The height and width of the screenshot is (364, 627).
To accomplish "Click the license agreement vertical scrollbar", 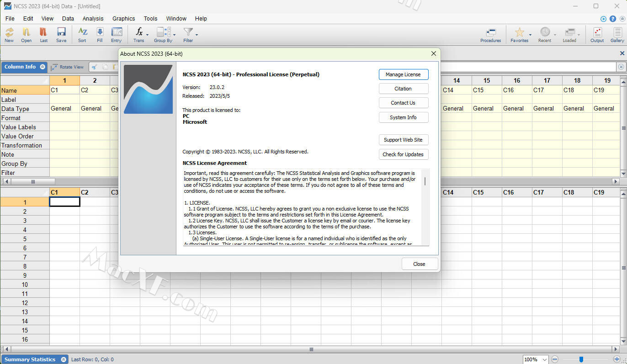I will [425, 181].
